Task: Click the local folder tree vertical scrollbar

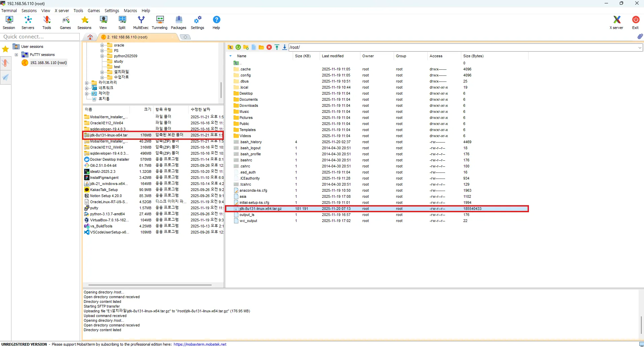Action: (x=221, y=90)
